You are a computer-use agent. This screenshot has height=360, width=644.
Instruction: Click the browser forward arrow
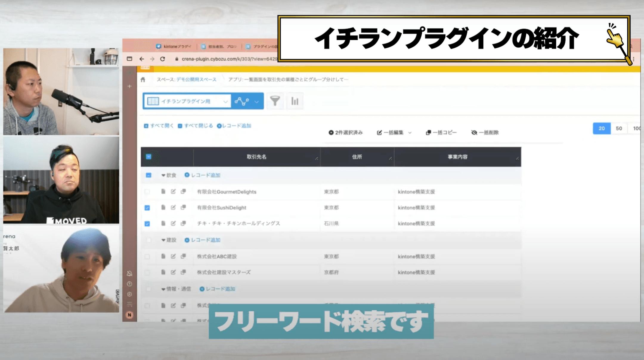[152, 59]
